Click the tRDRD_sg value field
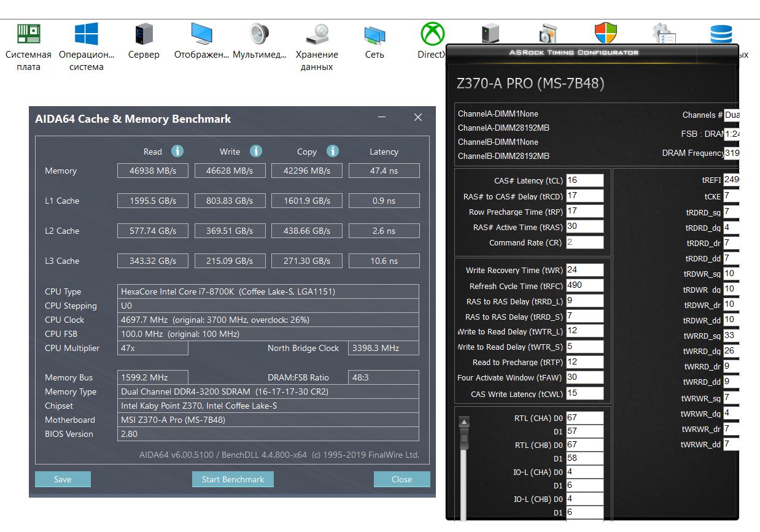The image size is (760, 532). (731, 212)
